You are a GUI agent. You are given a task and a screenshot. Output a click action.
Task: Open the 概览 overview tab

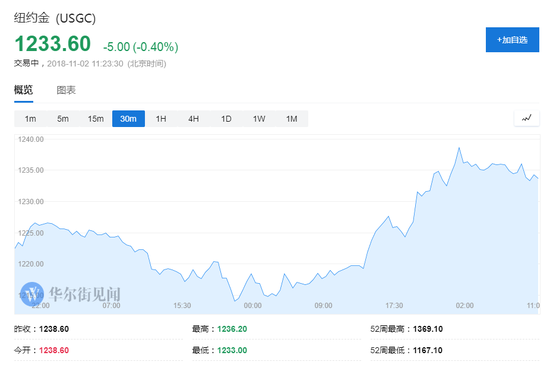24,90
